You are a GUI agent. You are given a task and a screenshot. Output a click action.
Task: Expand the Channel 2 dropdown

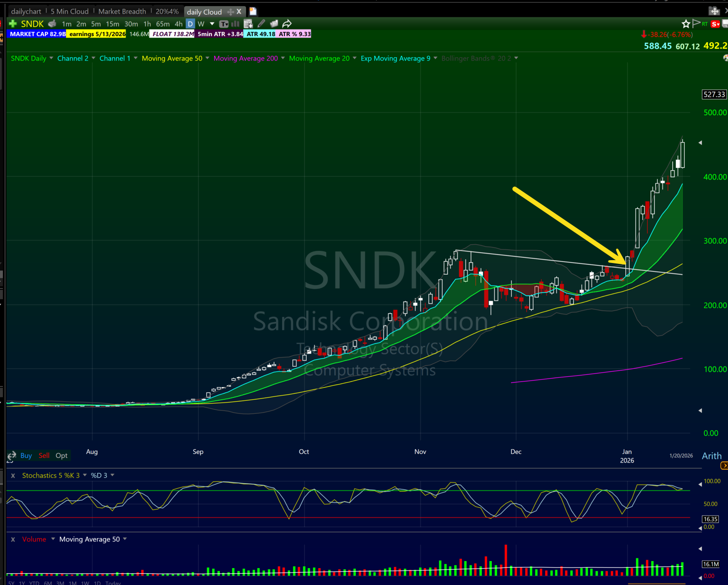[x=93, y=58]
